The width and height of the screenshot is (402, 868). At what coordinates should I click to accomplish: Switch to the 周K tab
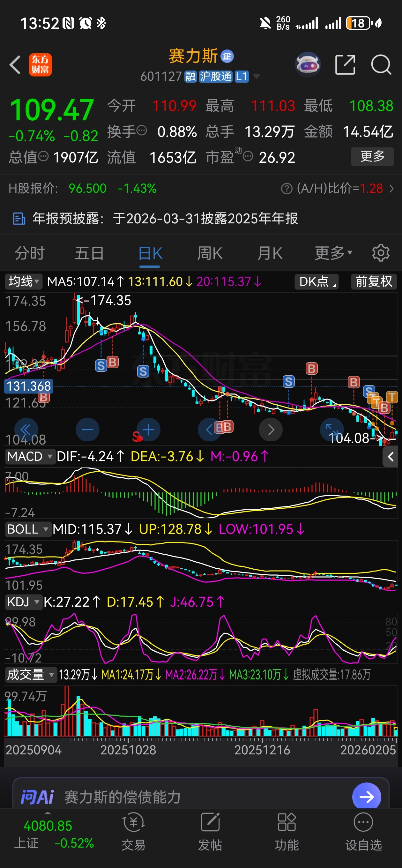click(210, 253)
